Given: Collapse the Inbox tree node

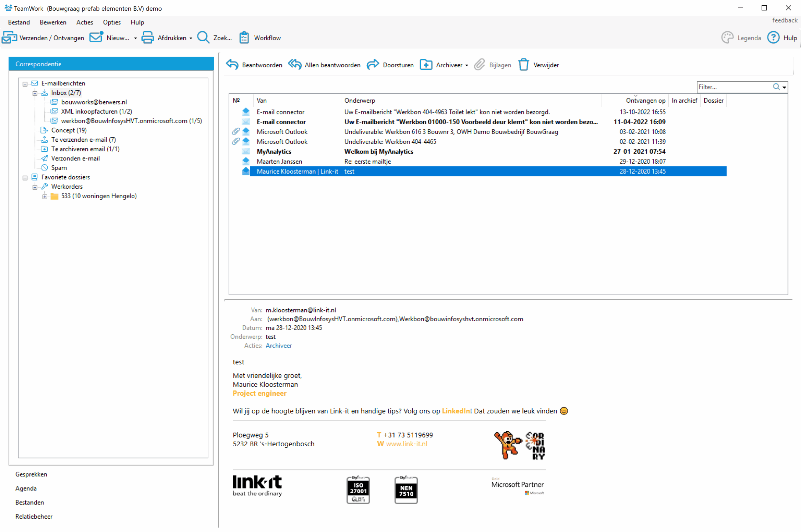Looking at the screenshot, I should [35, 93].
